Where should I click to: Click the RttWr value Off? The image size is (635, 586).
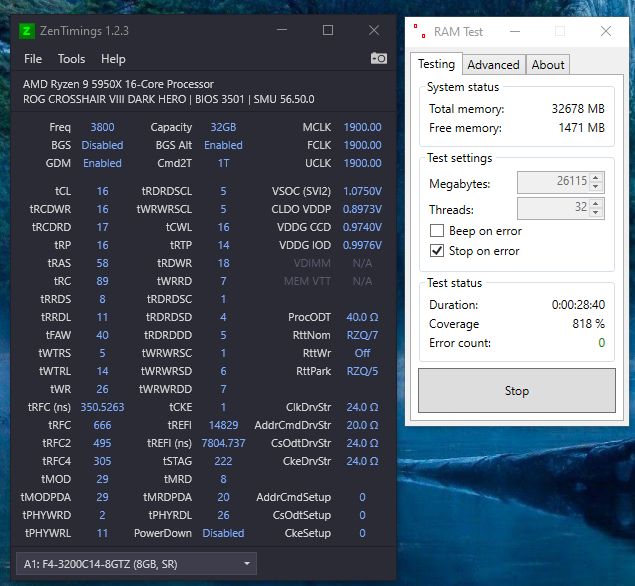click(362, 353)
